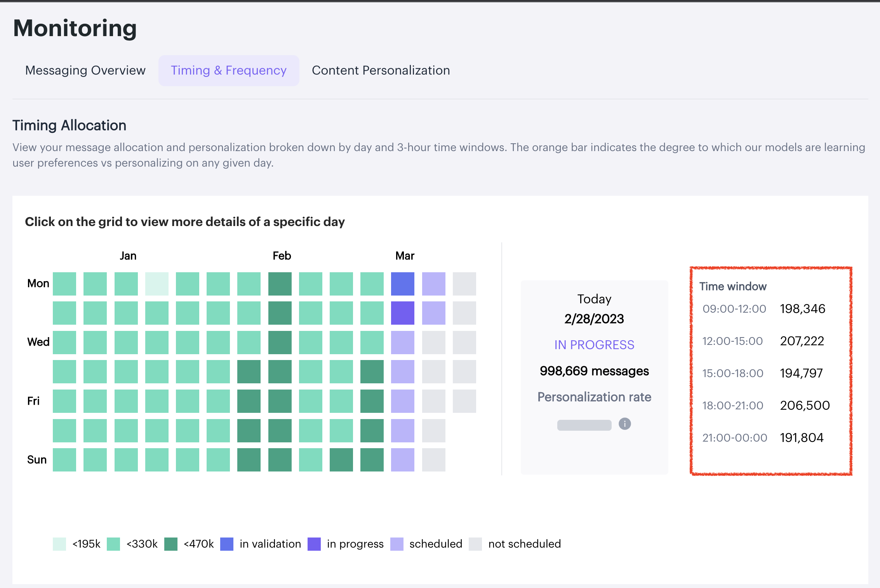Screen dimensions: 880x588
Task: Click the not scheduled legend swatch
Action: pyautogui.click(x=475, y=544)
